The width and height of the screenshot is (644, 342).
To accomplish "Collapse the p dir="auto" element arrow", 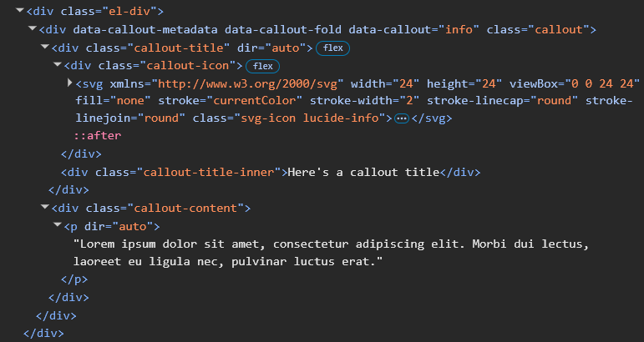I will pyautogui.click(x=57, y=226).
